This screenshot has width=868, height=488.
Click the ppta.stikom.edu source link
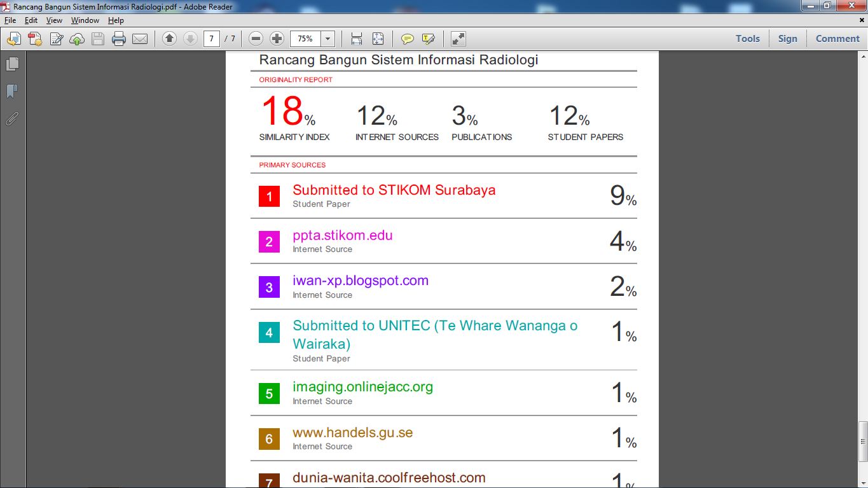coord(342,235)
